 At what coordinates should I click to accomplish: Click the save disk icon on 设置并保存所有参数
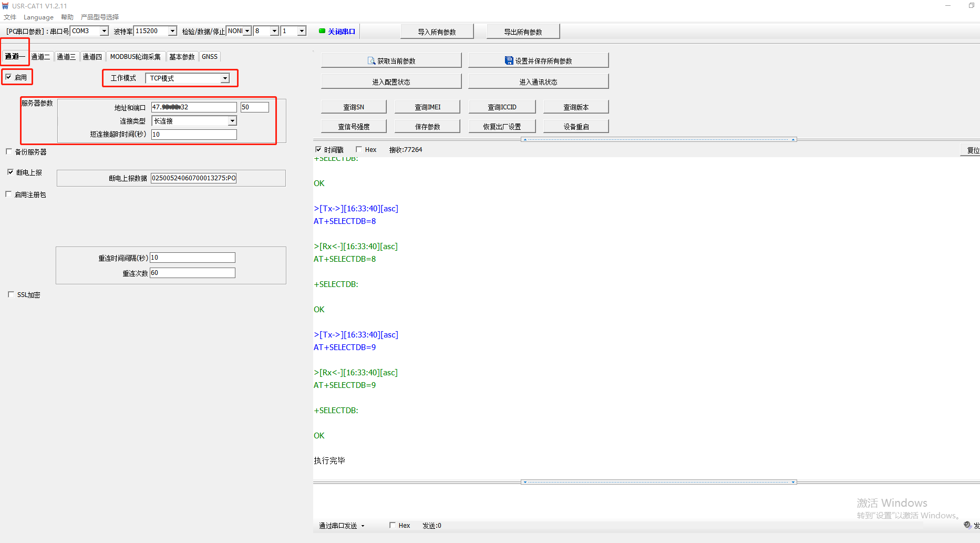pyautogui.click(x=509, y=61)
